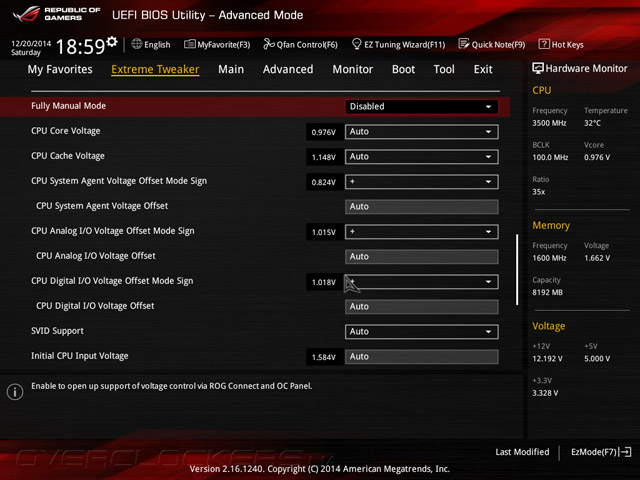
Task: Select the Extreme Tweaker tab
Action: coord(155,69)
